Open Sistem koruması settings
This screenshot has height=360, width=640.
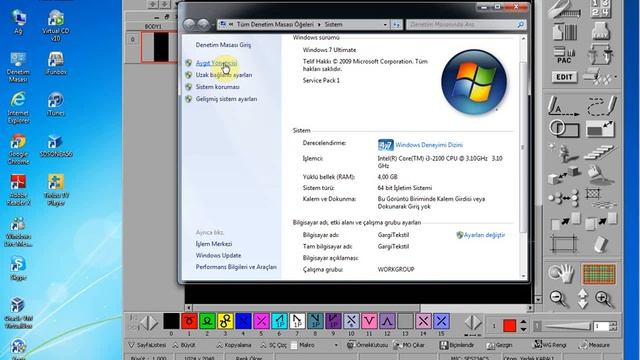218,87
